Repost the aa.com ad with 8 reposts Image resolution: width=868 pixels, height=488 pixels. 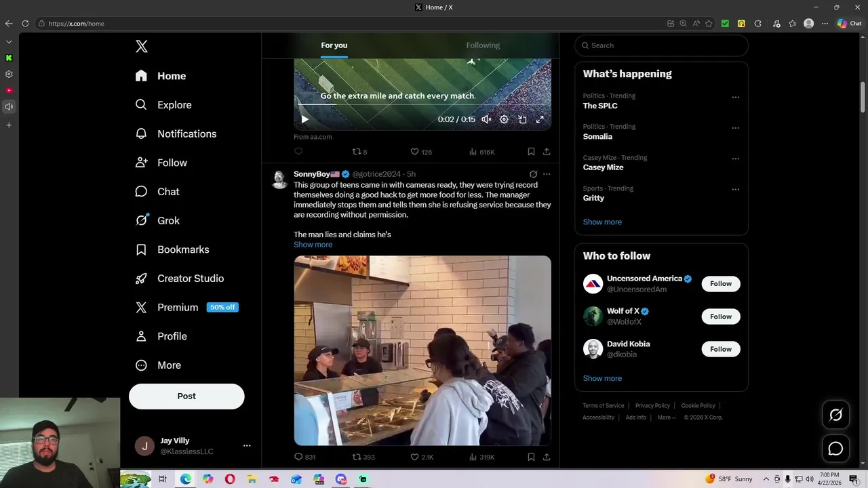pyautogui.click(x=359, y=152)
